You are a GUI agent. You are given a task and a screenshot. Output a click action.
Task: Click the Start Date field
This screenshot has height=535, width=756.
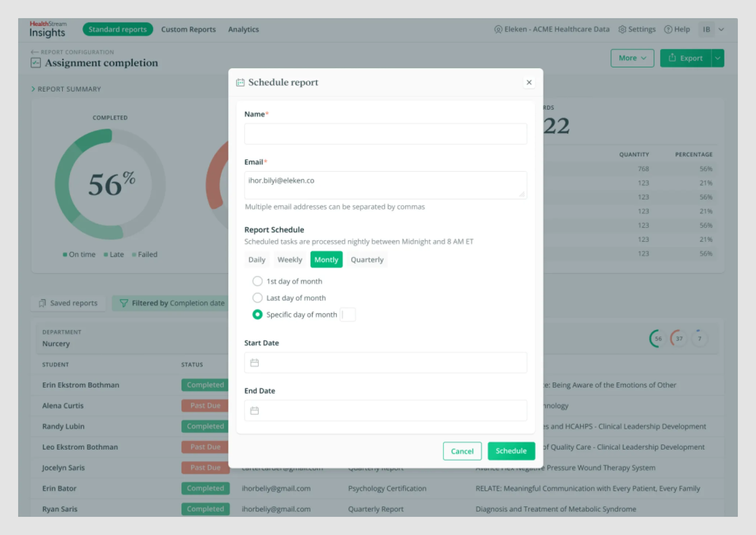point(385,362)
